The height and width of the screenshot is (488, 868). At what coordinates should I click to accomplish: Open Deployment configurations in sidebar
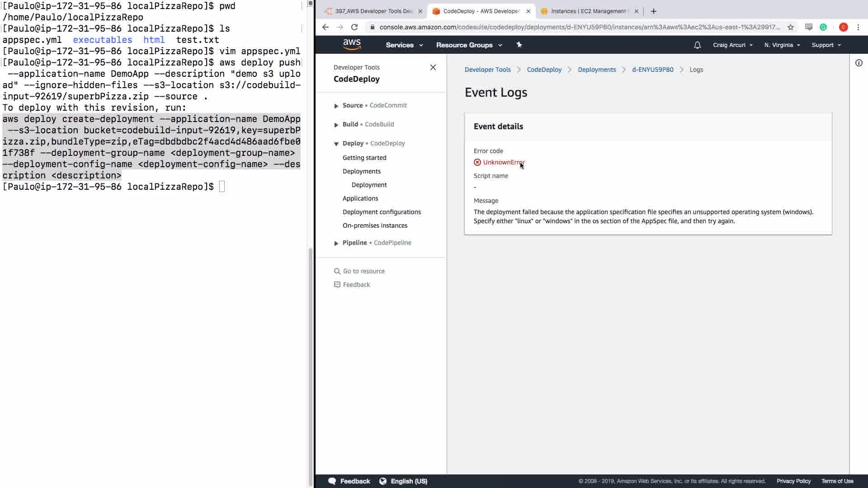382,212
